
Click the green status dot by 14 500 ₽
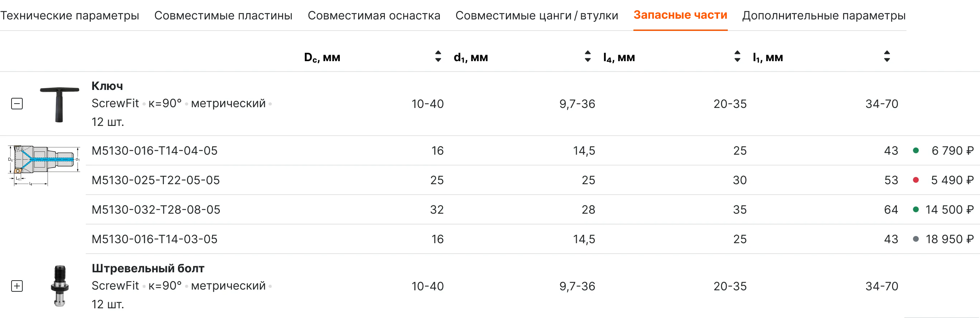pos(916,210)
